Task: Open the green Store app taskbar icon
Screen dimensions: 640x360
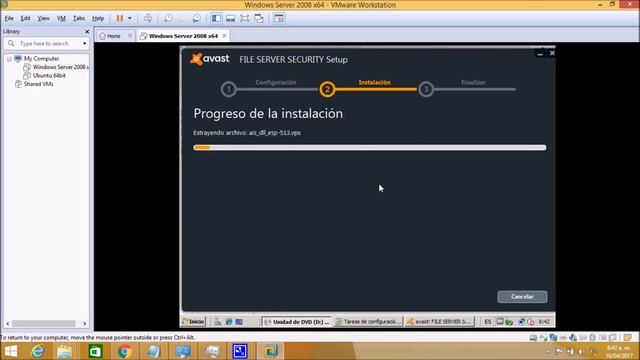Action: [x=96, y=351]
